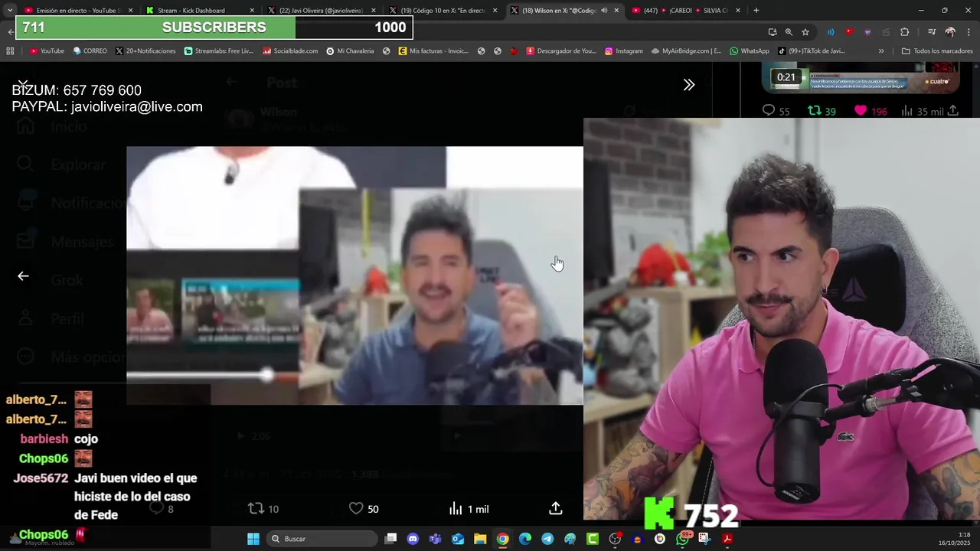
Task: Collapse the side panel with double chevron
Action: pos(689,85)
